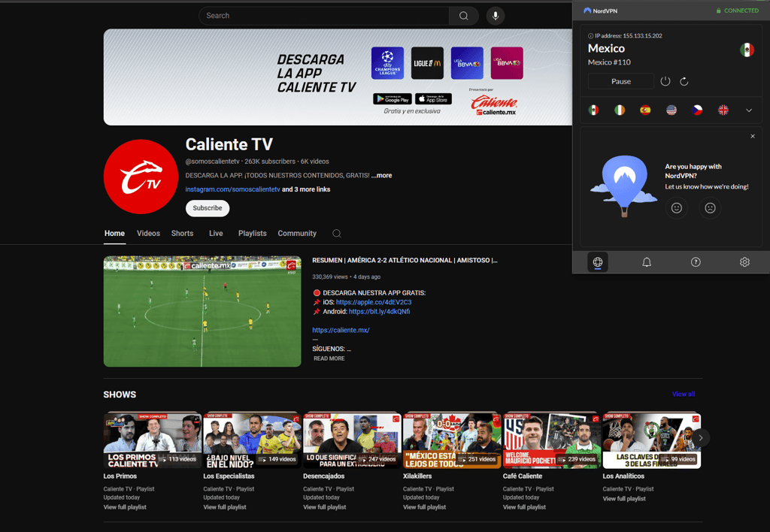Open the Xilakillers playlist thumbnail
Image resolution: width=770 pixels, height=532 pixels.
[452, 440]
